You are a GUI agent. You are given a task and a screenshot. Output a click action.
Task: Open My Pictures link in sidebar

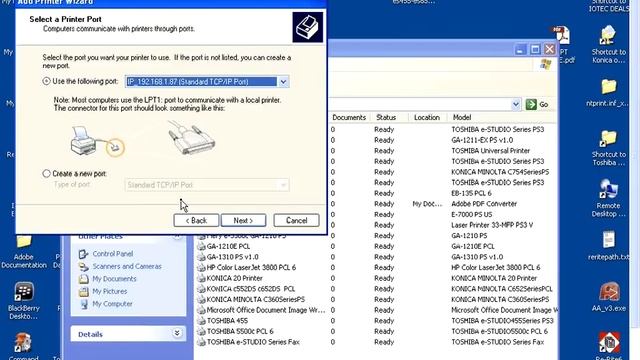110,291
